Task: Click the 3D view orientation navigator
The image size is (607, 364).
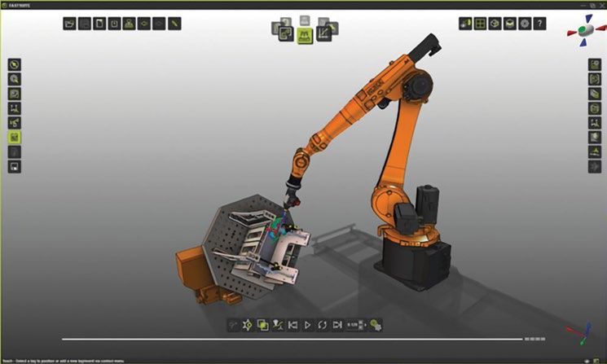Action: pyautogui.click(x=586, y=30)
